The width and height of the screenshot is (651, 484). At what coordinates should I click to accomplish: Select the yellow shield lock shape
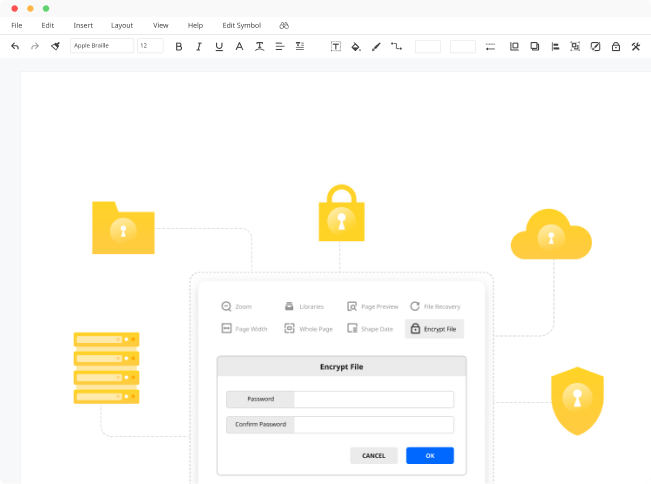tap(577, 401)
